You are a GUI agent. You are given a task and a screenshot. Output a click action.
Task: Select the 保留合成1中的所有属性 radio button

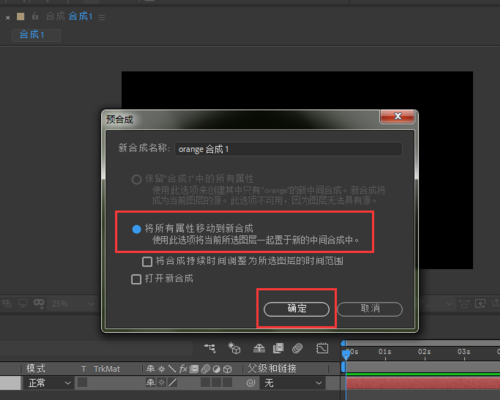(136, 179)
